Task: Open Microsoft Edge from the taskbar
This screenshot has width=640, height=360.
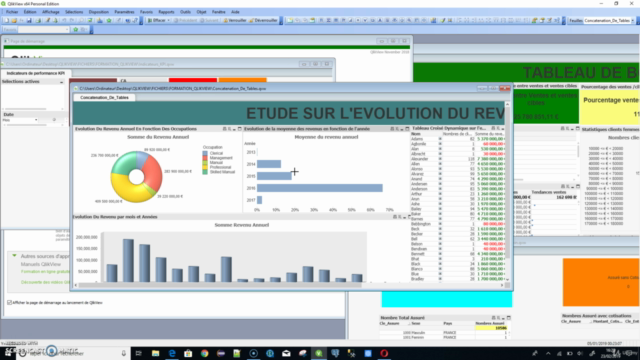Action: click(172, 353)
